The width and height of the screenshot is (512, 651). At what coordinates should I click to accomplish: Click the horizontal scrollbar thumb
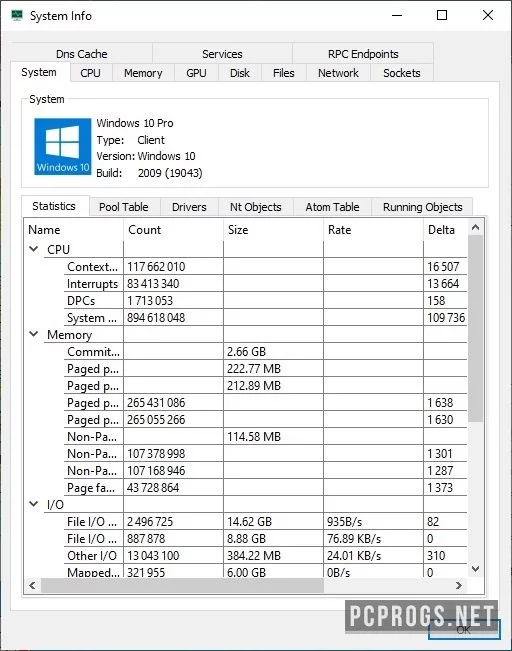pos(182,585)
